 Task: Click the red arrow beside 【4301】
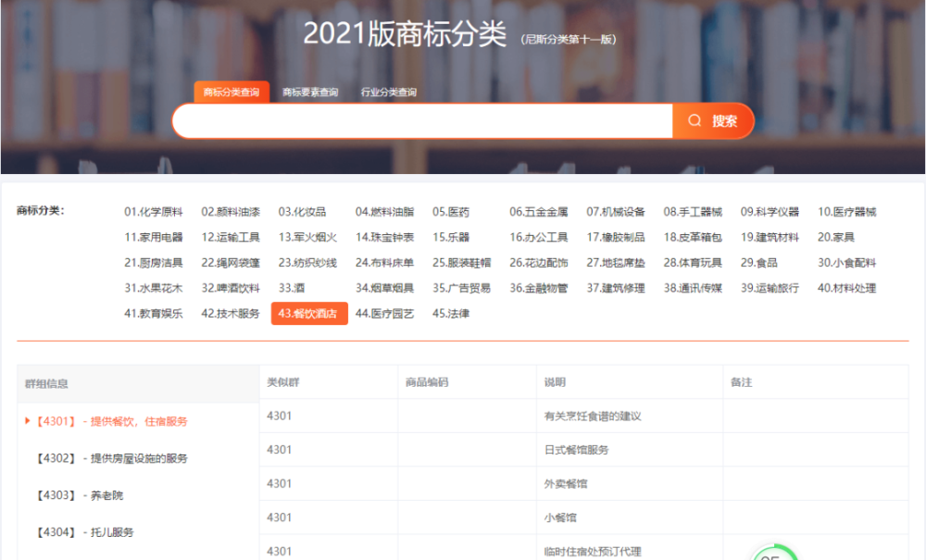click(26, 419)
